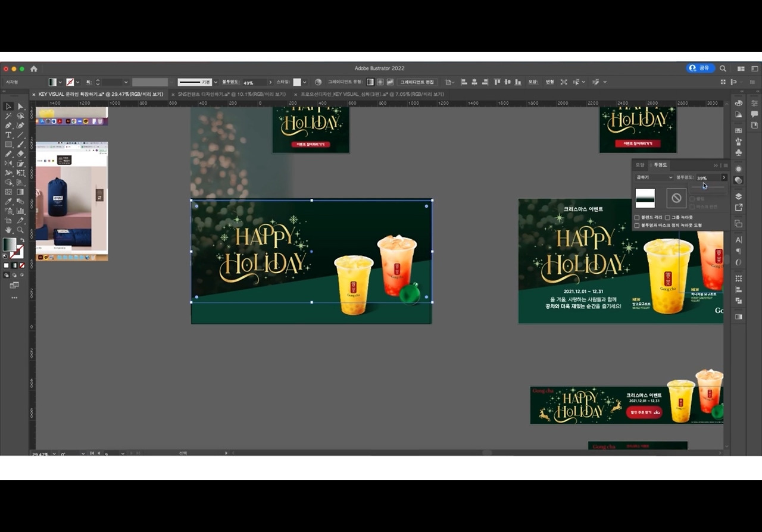Select the Selection tool in the toolbox

(x=8, y=106)
